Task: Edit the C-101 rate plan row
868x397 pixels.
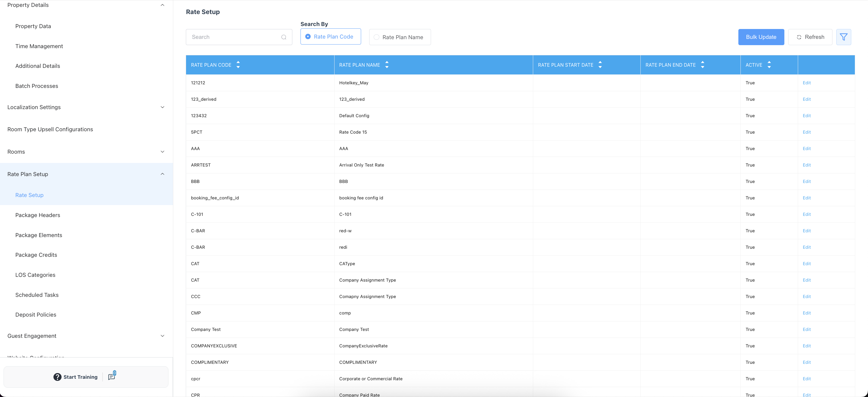Action: point(806,215)
